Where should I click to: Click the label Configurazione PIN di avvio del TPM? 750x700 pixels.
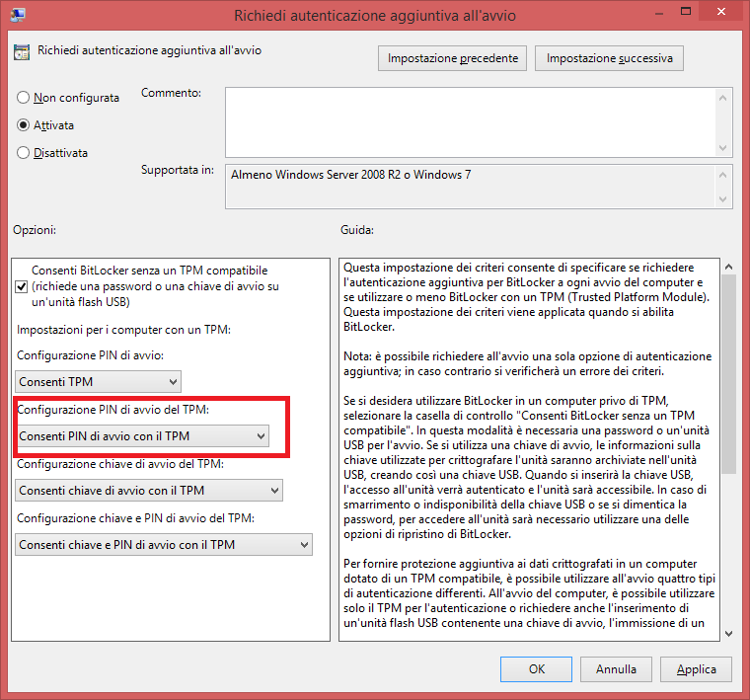point(113,410)
